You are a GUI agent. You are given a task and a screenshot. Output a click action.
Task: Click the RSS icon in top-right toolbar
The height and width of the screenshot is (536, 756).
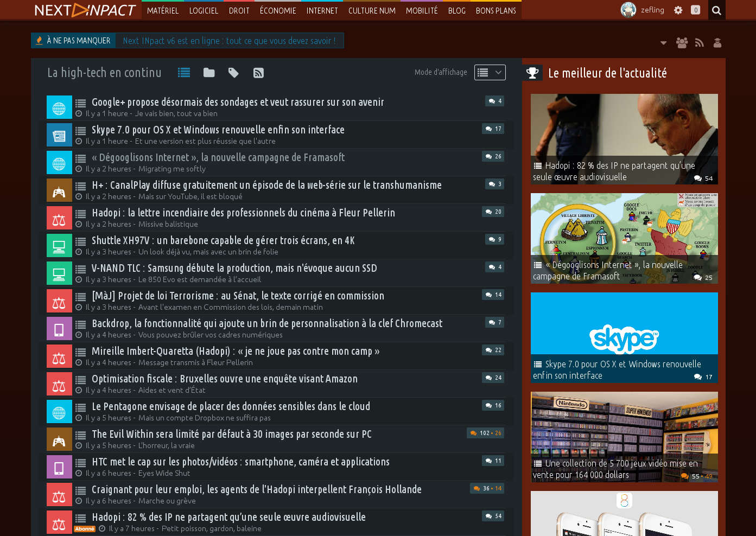point(700,43)
